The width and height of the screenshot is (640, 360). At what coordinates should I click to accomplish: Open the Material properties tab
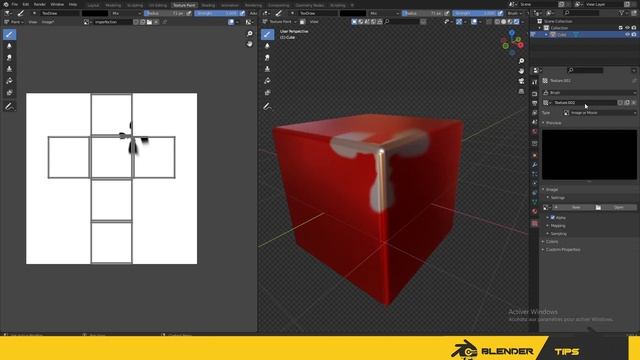click(x=535, y=211)
